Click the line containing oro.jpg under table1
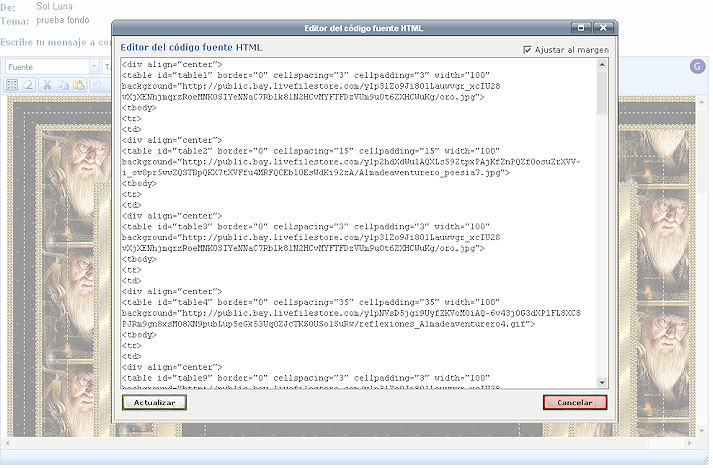 303,97
